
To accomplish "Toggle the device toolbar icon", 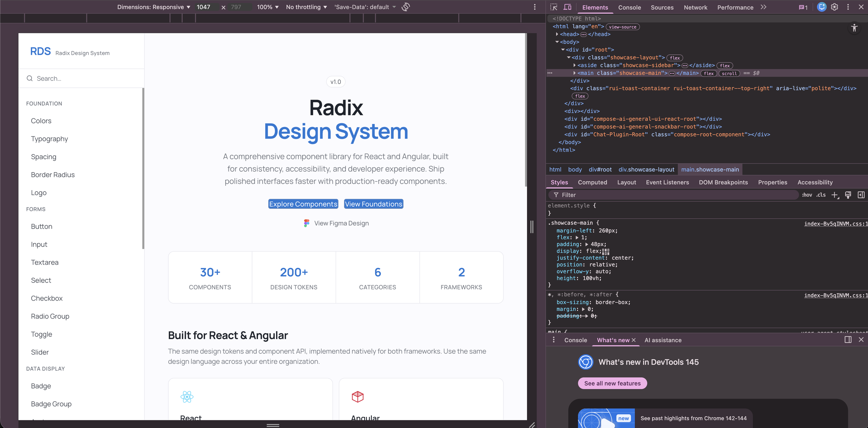I will (x=567, y=7).
